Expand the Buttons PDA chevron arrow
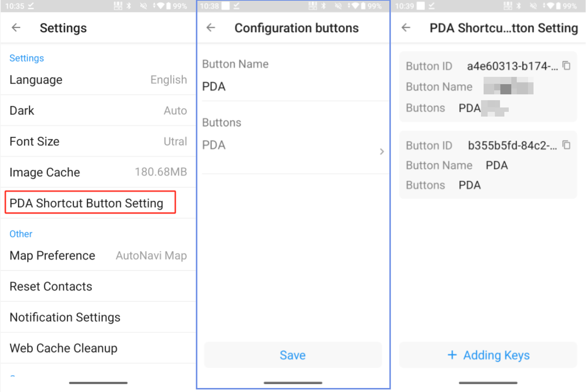This screenshot has width=586, height=392. tap(382, 152)
